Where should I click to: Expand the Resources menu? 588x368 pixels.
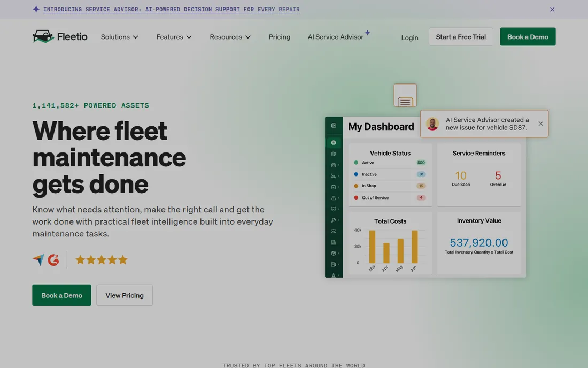[x=230, y=37]
